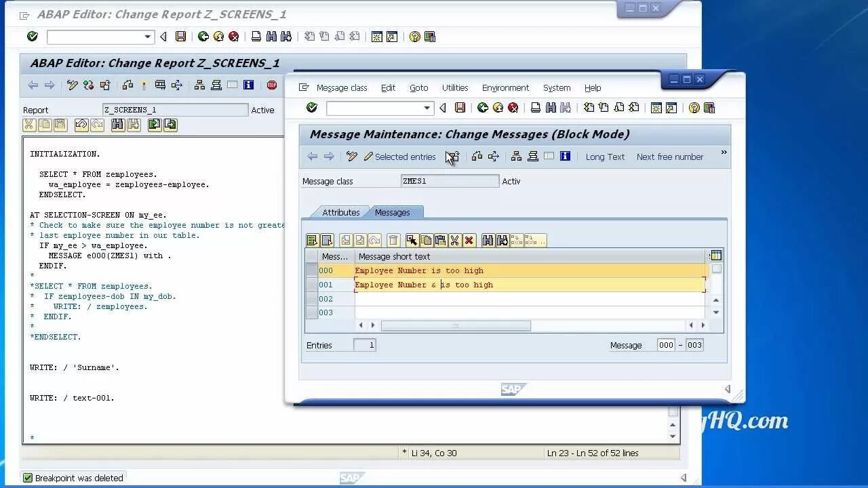
Task: Open table settings icon at messages table corner
Action: click(716, 256)
